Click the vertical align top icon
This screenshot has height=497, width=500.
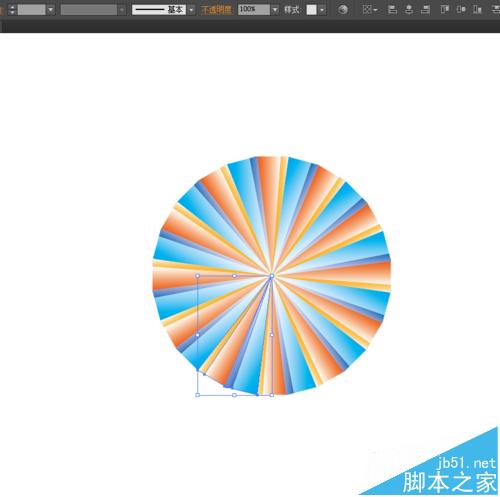[x=445, y=9]
